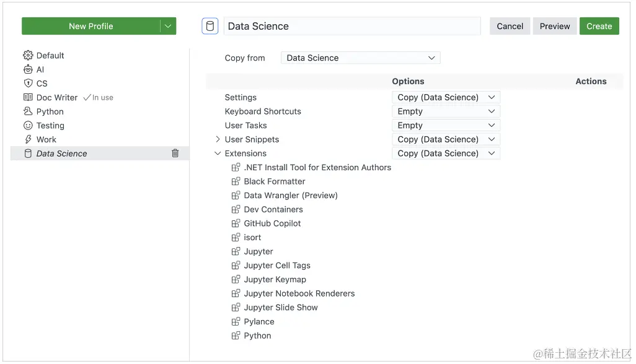Click the GitHub Copilot extension icon

tap(236, 223)
